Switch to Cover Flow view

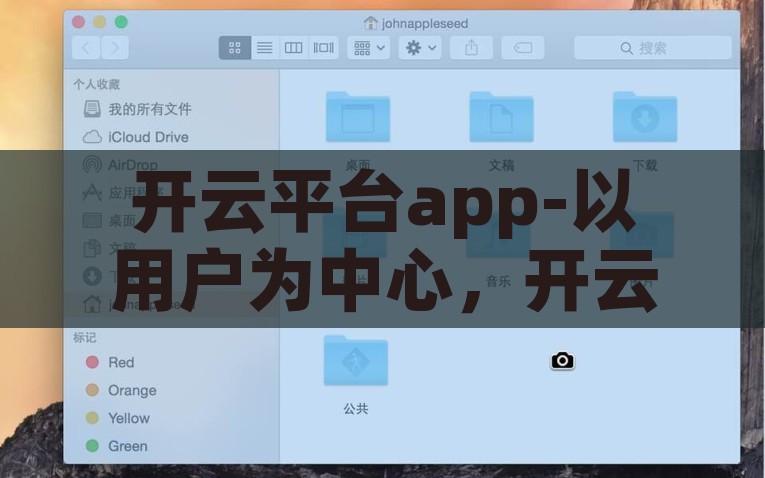323,48
